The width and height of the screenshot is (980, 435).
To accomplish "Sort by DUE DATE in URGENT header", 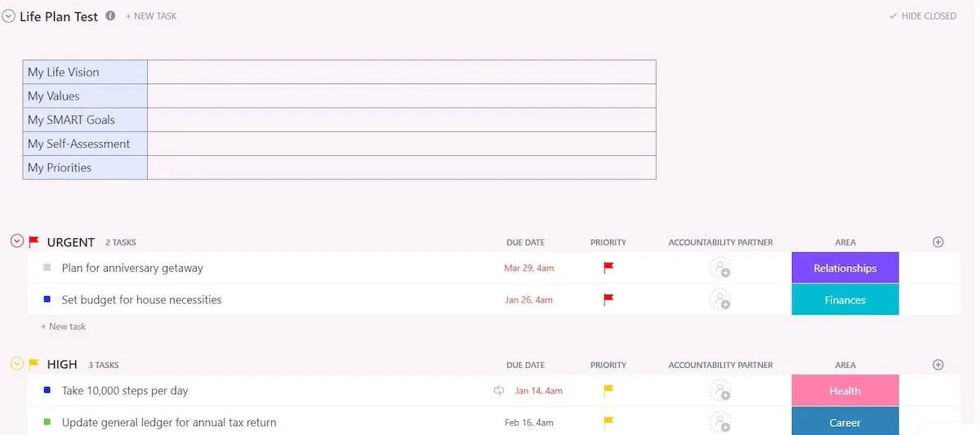I will (x=525, y=242).
